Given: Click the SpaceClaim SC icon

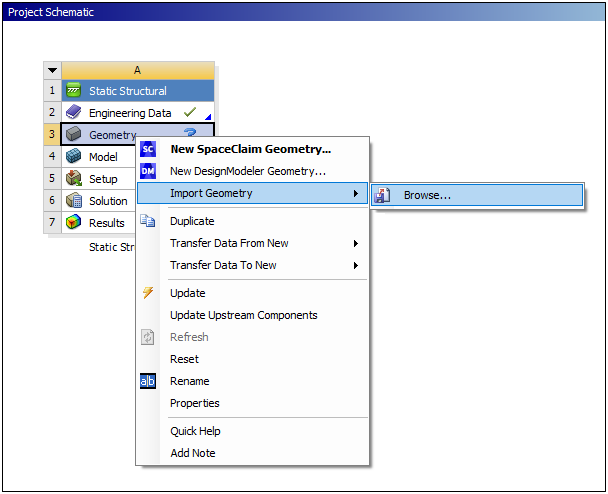Looking at the screenshot, I should [x=148, y=149].
